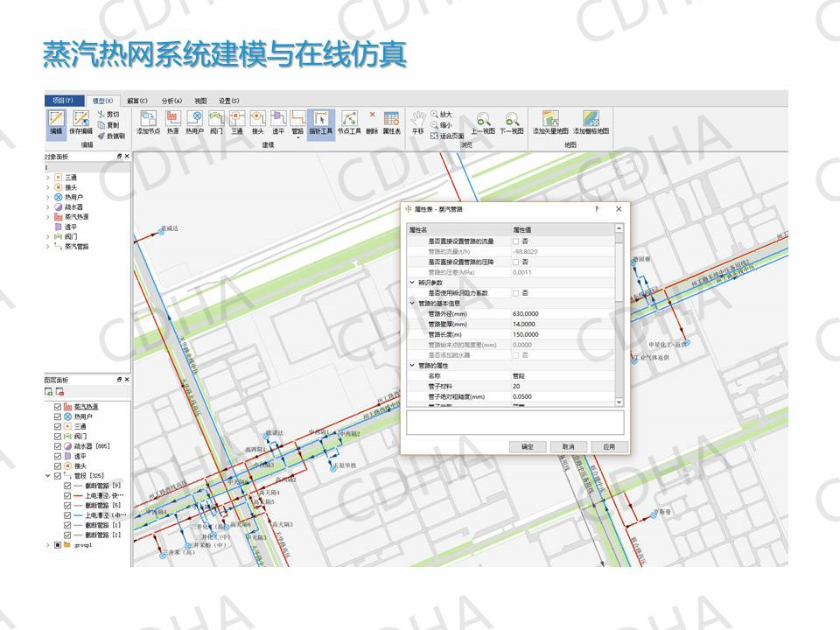Click the 添加节点 add node tool
The width and height of the screenshot is (840, 630).
coord(149,122)
